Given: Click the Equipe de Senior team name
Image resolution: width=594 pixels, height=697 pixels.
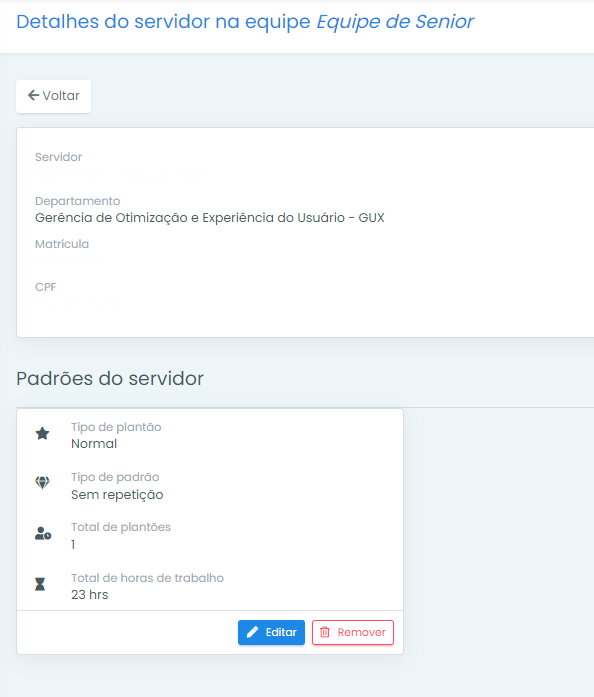Looking at the screenshot, I should coord(395,22).
